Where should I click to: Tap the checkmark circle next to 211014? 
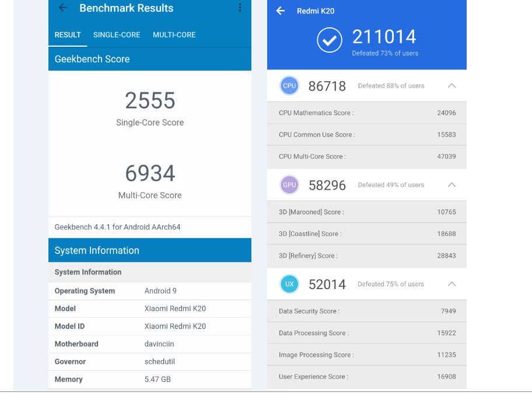330,40
